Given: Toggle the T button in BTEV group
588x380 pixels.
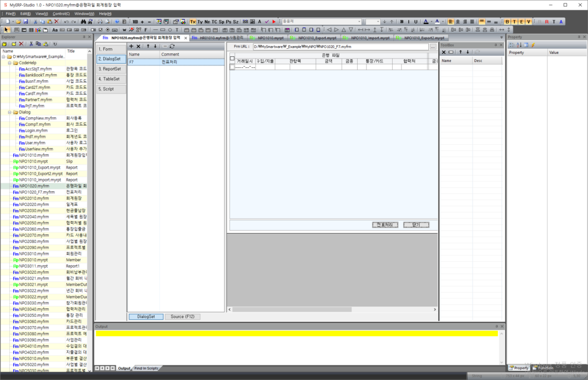Looking at the screenshot, I should pos(514,22).
